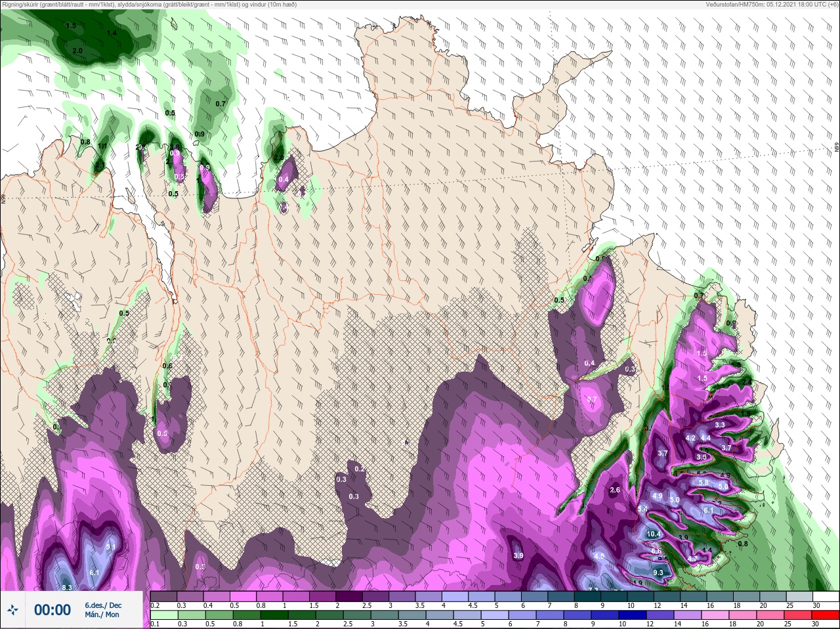Pick the white swatch ending the upper legend row
The image size is (840, 629).
pyautogui.click(x=826, y=596)
